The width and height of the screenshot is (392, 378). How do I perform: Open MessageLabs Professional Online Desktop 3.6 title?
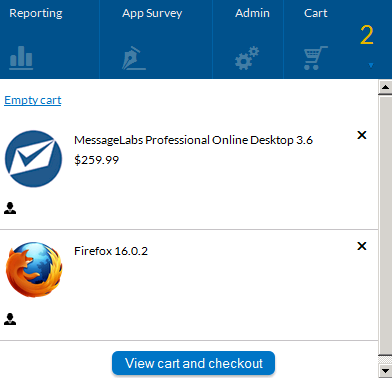pos(193,140)
